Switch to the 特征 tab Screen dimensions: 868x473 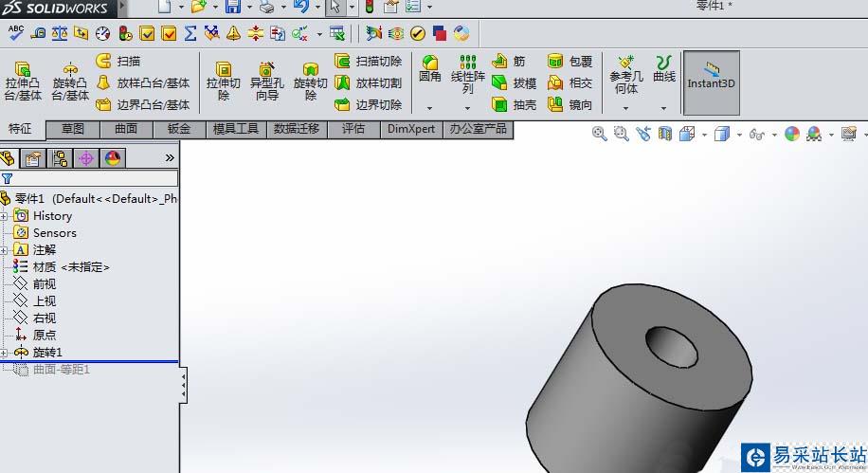coord(20,129)
